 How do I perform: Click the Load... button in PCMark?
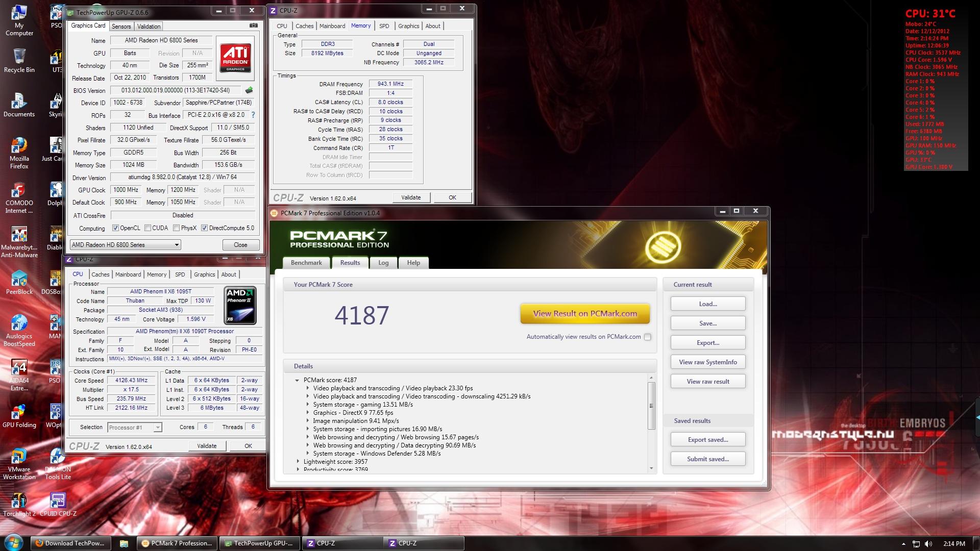[708, 304]
